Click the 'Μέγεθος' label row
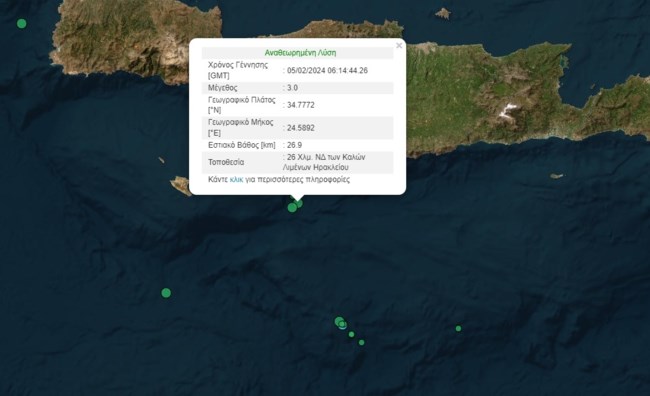Viewport: 650px width, 396px height. tap(297, 88)
